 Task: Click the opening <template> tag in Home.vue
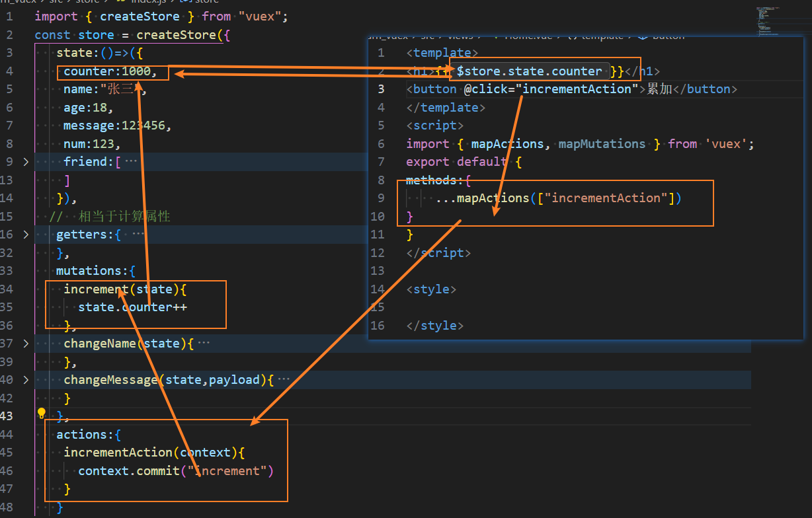pos(442,53)
